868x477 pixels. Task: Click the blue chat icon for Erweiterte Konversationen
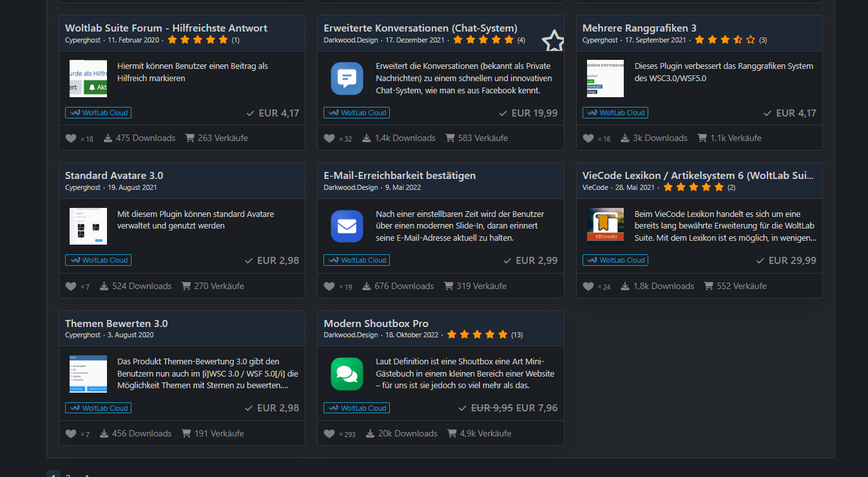347,79
